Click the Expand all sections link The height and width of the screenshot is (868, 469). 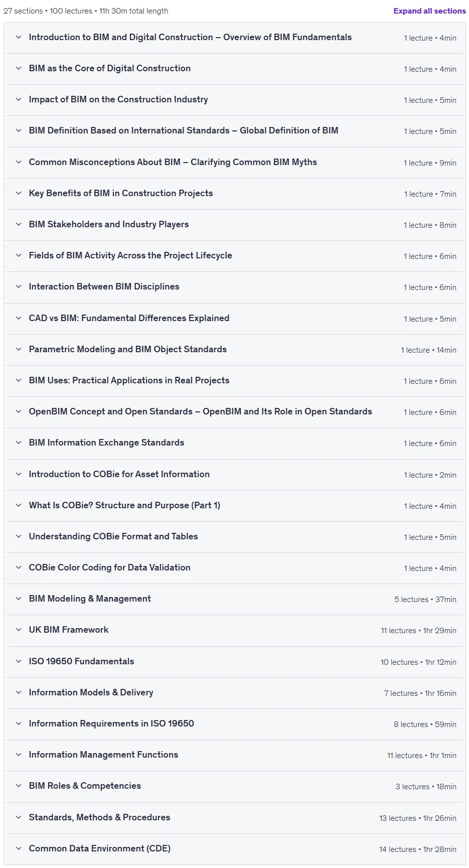coord(429,11)
